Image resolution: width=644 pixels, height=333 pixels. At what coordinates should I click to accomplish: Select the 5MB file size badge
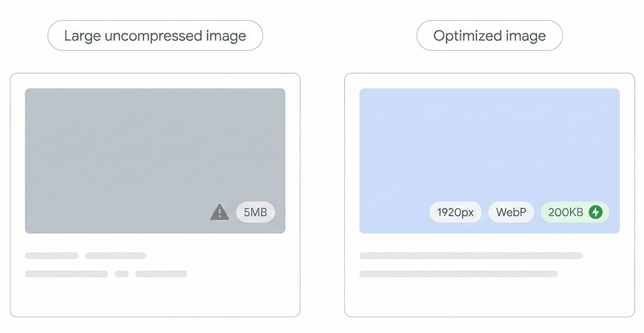[255, 212]
